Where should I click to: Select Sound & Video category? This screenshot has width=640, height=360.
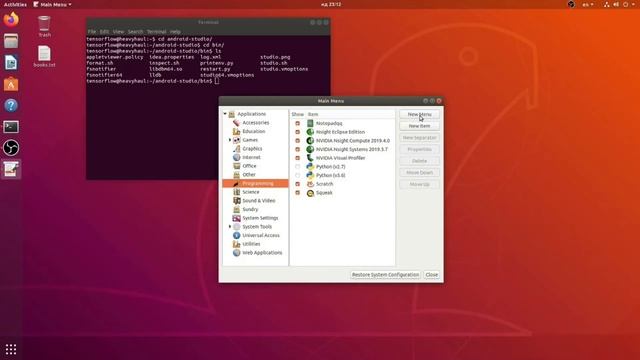pos(259,200)
